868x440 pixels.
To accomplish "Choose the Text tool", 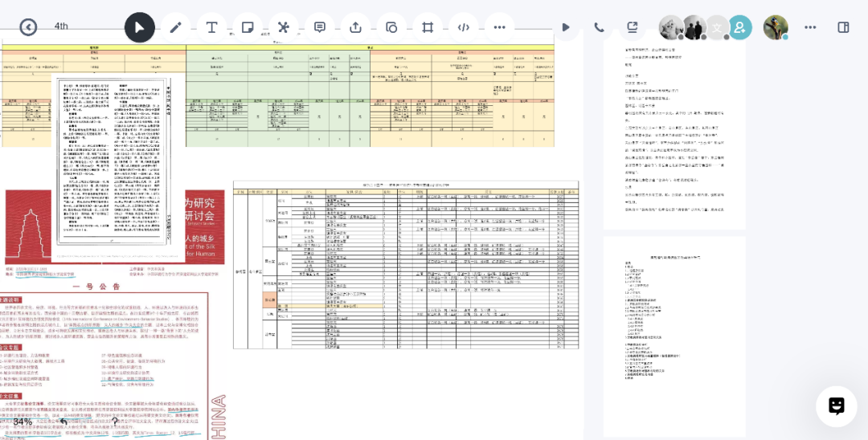I will [211, 27].
